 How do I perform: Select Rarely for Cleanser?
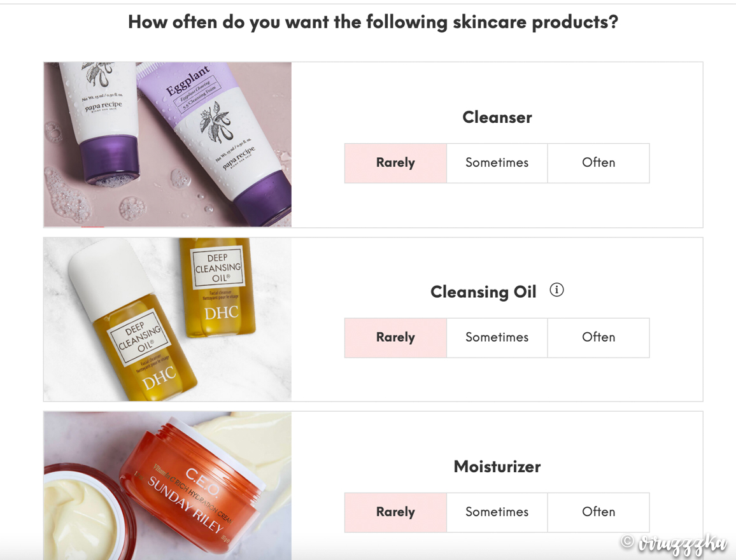(395, 163)
